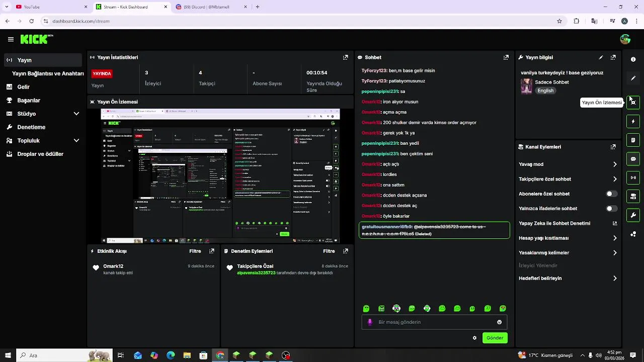The height and width of the screenshot is (362, 644).
Task: Click username TyForzy123 in first chat message
Action: point(374,70)
